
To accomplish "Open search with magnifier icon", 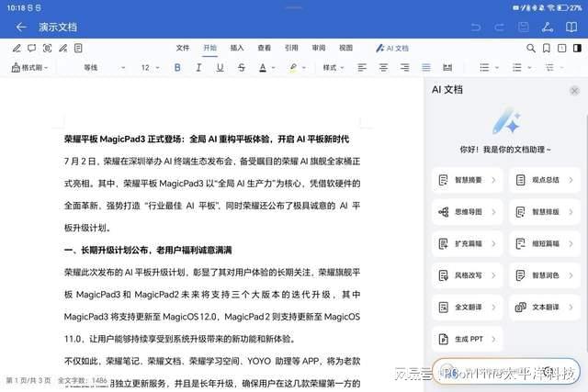I will click(531, 48).
